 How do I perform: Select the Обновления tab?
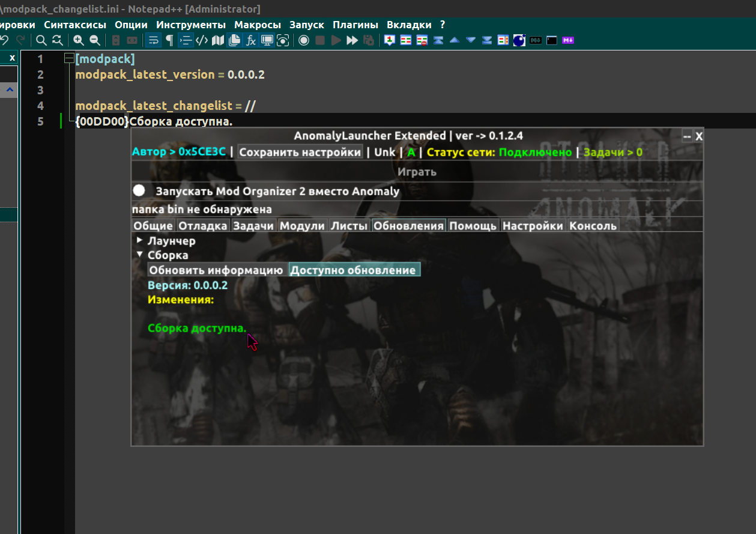(408, 226)
